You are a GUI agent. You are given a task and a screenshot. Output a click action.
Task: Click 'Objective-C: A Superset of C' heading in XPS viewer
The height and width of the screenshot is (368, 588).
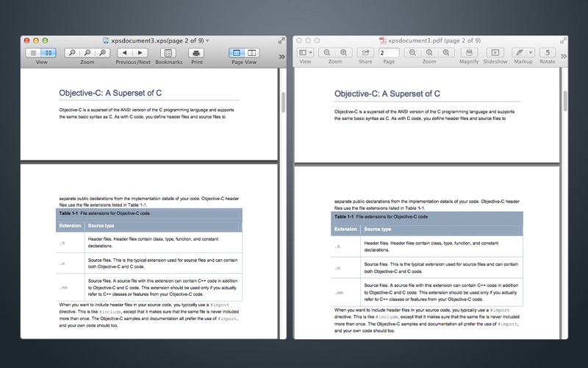110,93
